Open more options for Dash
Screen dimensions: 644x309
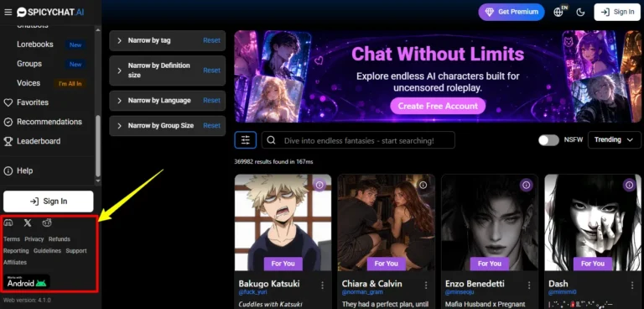[x=632, y=285]
